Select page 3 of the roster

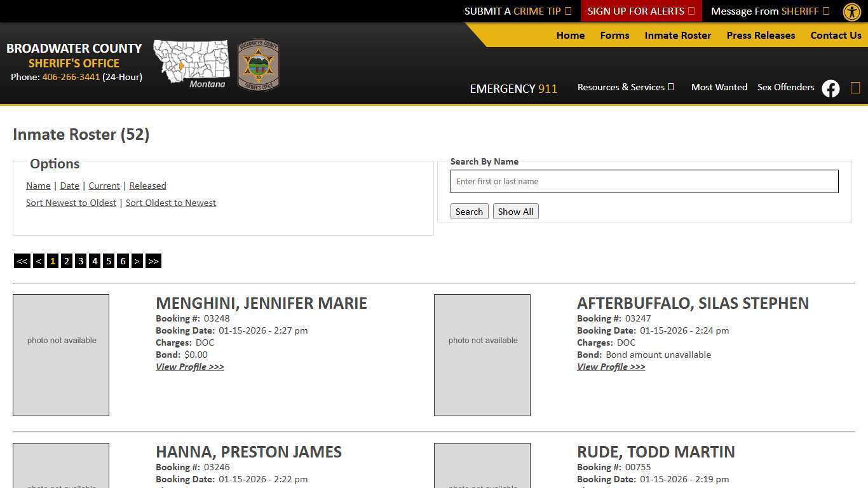[80, 261]
